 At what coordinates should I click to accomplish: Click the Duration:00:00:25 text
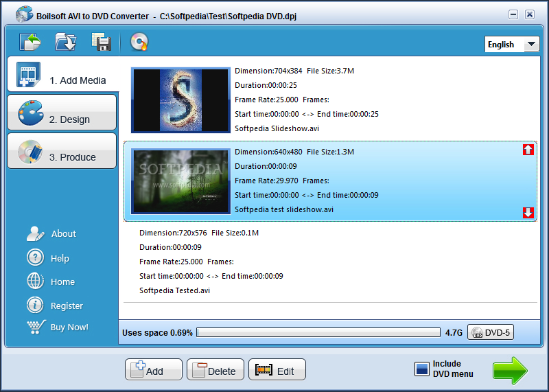266,85
